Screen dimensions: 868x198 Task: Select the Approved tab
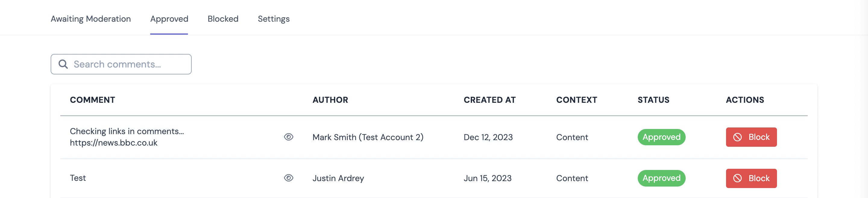coord(169,19)
